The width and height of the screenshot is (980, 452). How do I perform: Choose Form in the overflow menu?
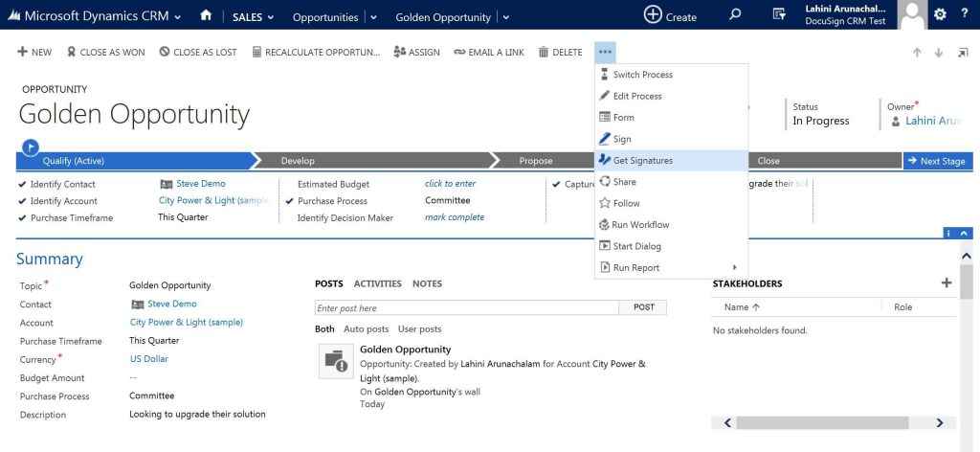pos(671,117)
